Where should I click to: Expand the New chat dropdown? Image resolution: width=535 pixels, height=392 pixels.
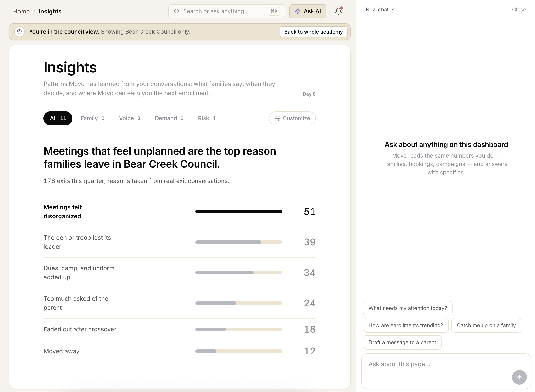[380, 10]
